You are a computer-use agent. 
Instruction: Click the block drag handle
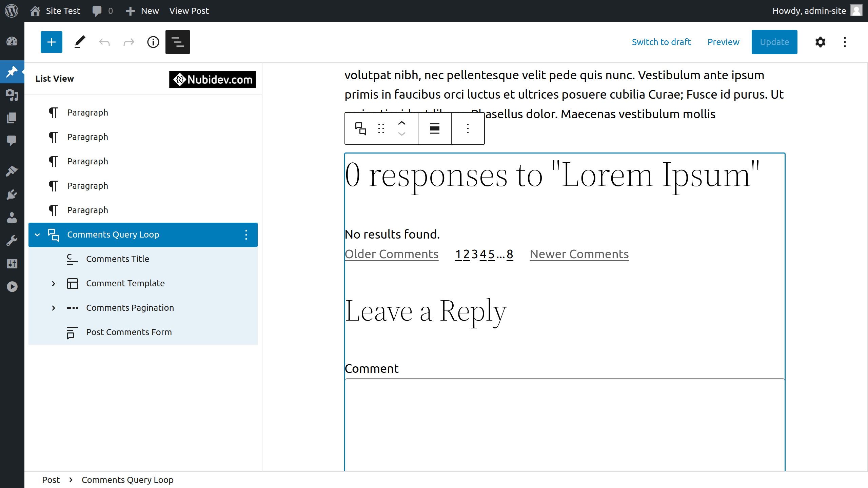[381, 128]
